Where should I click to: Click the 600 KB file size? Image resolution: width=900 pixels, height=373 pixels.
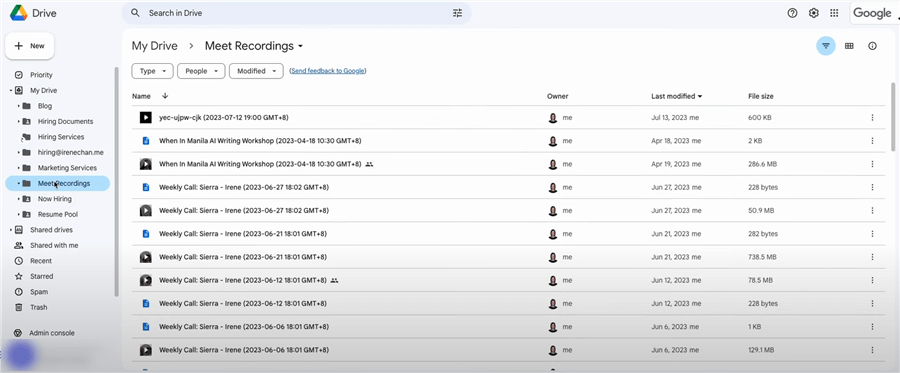[760, 118]
